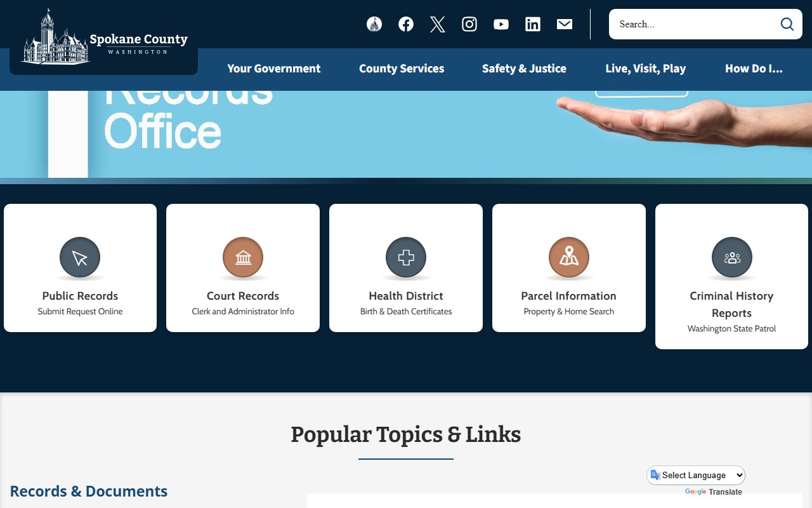Click the Criminal History Reports people icon
812x508 pixels.
pos(732,257)
